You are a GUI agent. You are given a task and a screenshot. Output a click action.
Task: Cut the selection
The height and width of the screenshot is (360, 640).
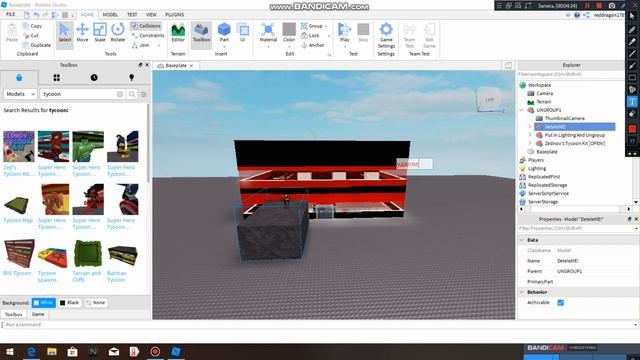31,36
